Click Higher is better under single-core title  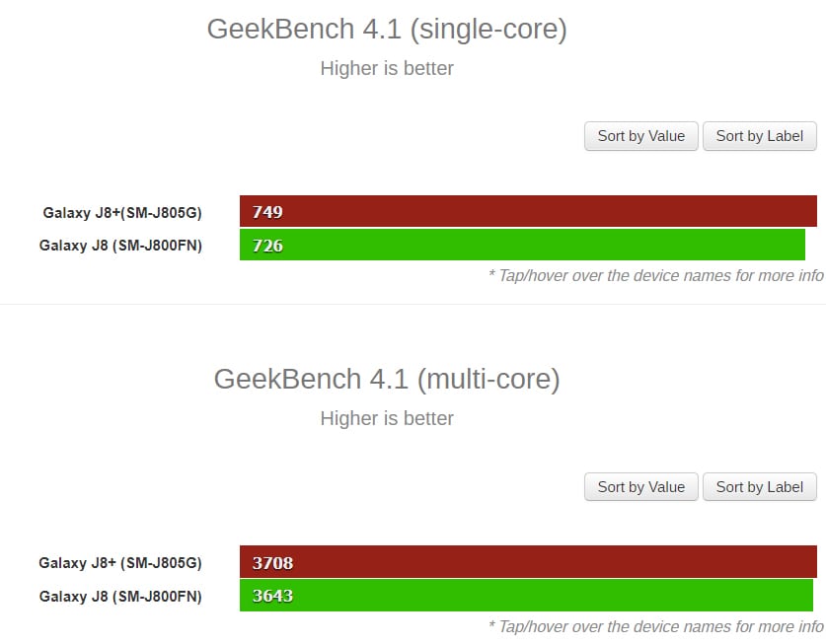pos(387,68)
